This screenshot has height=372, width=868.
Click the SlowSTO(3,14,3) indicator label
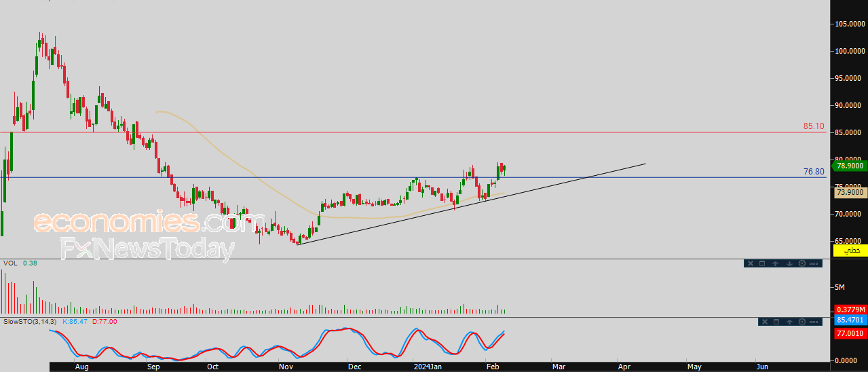tap(30, 322)
